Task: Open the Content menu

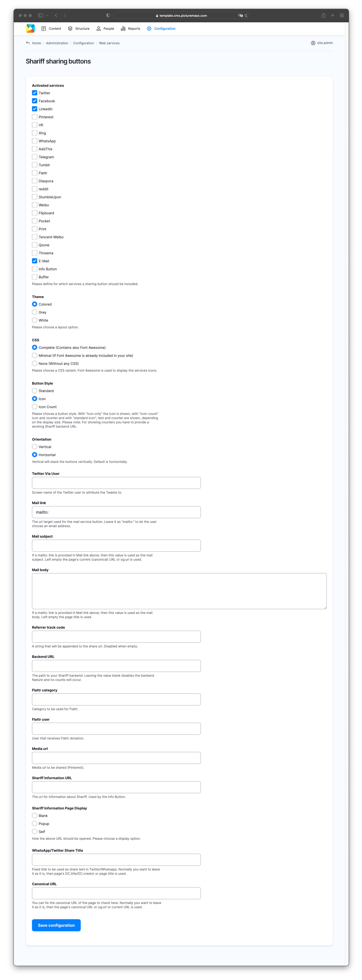Action: (x=51, y=29)
